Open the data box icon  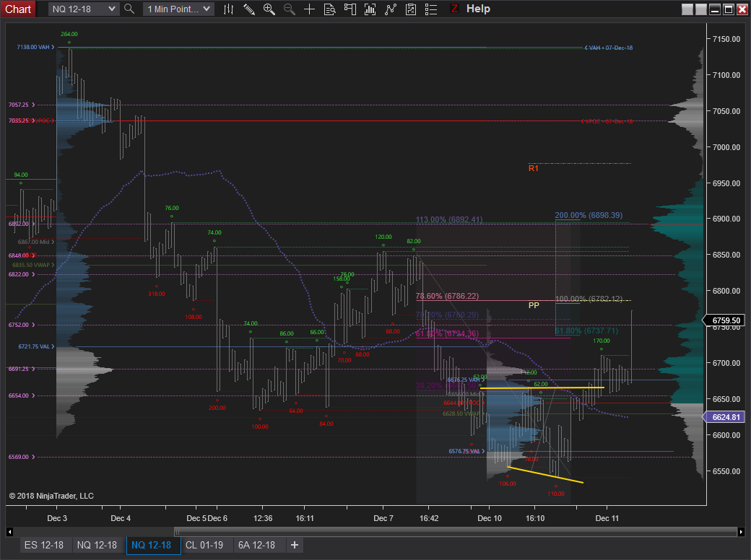click(329, 9)
